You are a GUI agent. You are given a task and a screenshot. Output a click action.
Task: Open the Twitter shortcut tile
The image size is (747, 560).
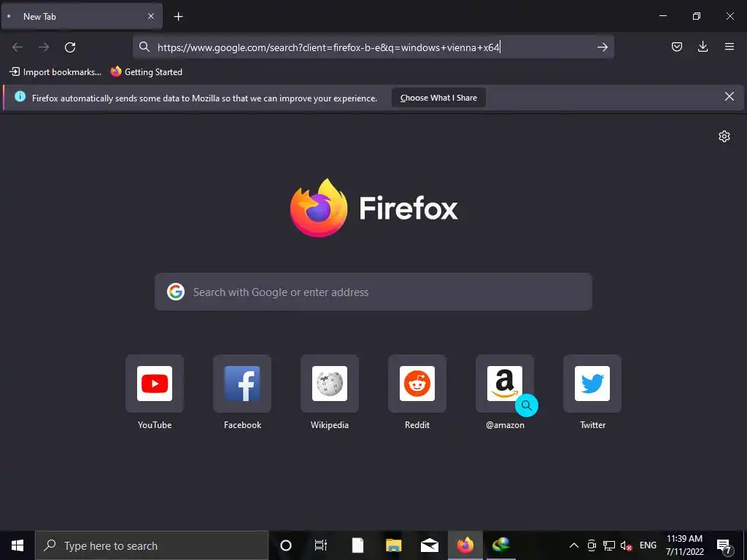pyautogui.click(x=592, y=384)
